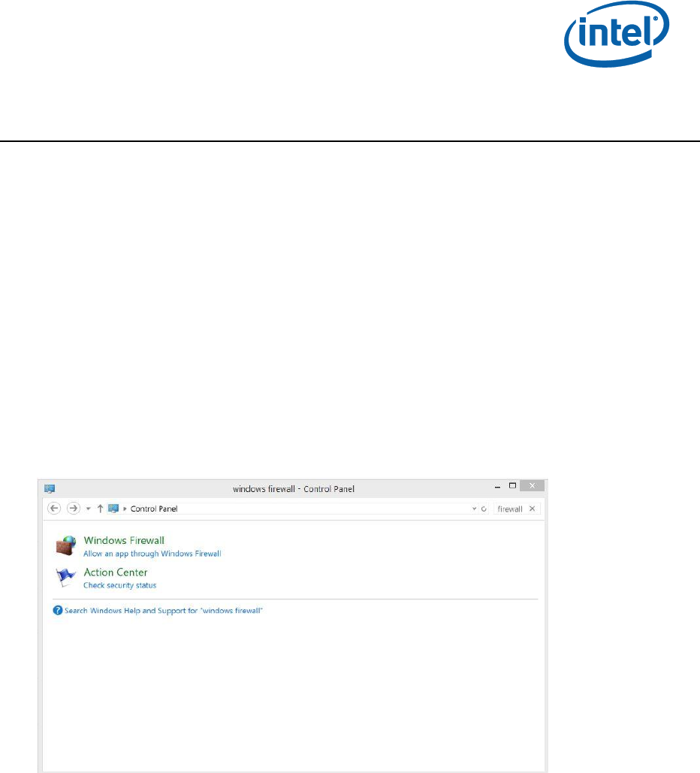This screenshot has width=700, height=773.
Task: Open the Windows Firewall heading link
Action: [x=124, y=540]
